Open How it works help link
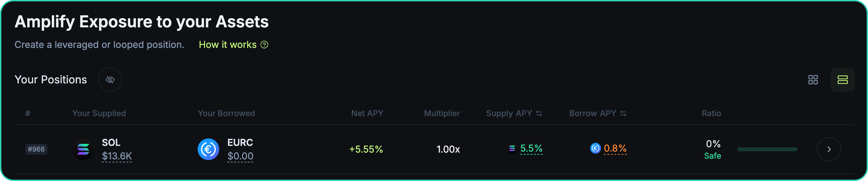Screen dimensions: 868x181 point(228,45)
